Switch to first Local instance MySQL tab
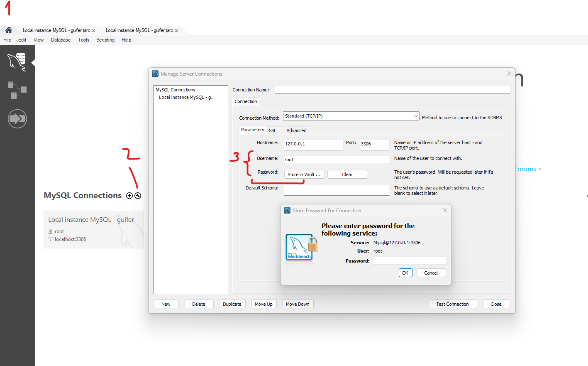The height and width of the screenshot is (366, 588). tap(56, 30)
